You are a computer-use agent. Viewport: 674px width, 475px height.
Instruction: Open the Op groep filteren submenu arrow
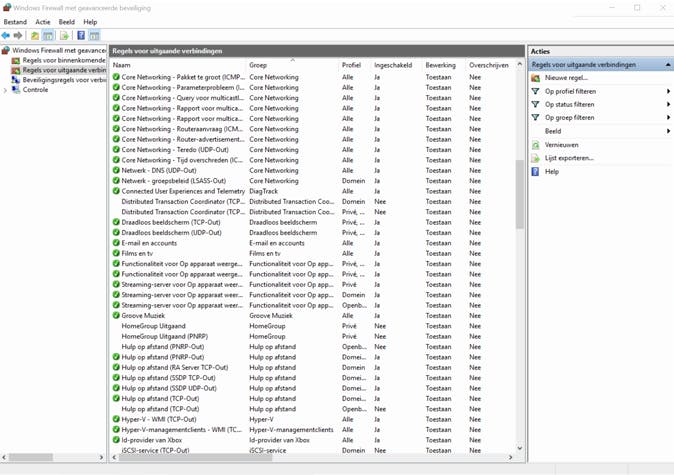click(668, 117)
